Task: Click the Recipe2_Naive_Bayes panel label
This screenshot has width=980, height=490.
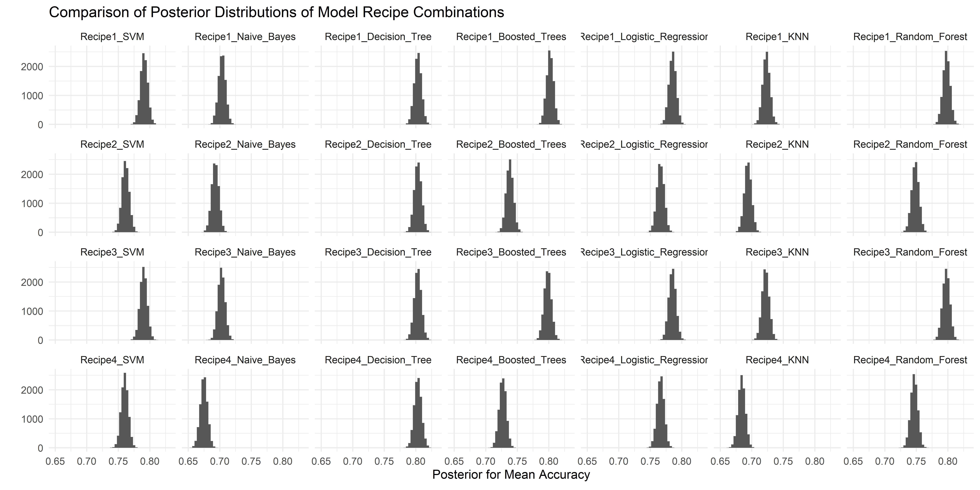Action: [245, 145]
